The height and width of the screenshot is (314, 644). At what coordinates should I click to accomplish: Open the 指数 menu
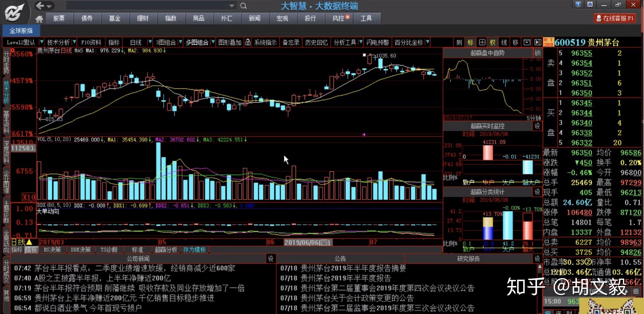pyautogui.click(x=171, y=18)
